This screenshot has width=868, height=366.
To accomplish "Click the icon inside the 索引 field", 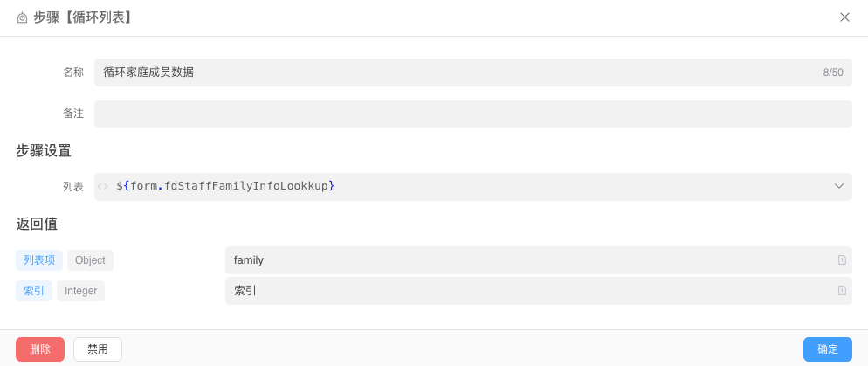I will (842, 291).
